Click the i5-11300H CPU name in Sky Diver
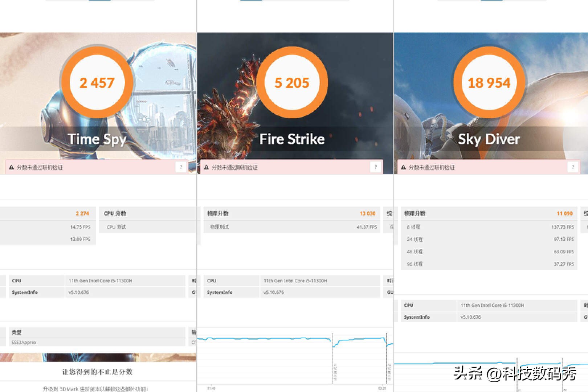Image resolution: width=588 pixels, height=392 pixels. (492, 305)
